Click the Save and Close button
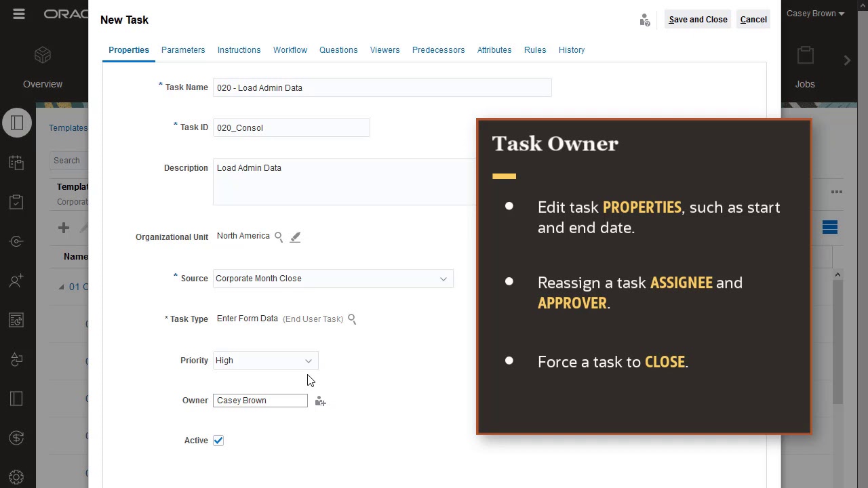The image size is (868, 488). point(698,20)
